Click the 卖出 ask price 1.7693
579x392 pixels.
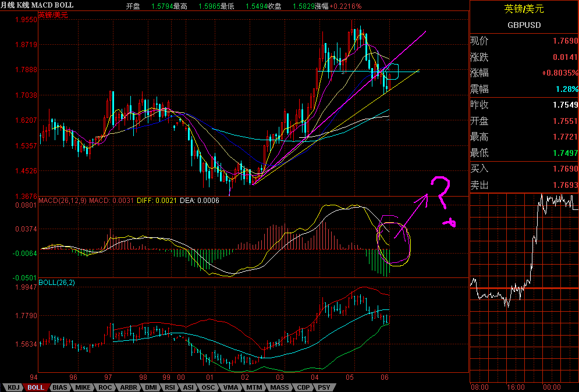[x=566, y=185]
